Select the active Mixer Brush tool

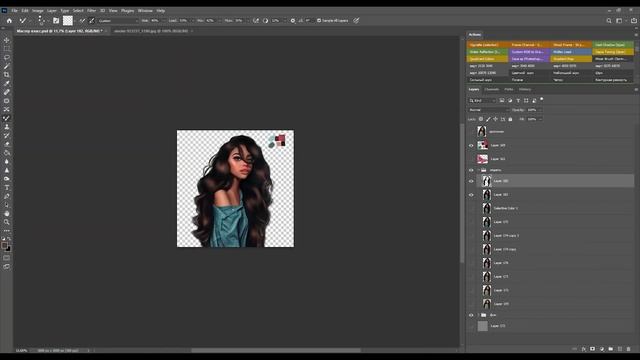pyautogui.click(x=7, y=118)
